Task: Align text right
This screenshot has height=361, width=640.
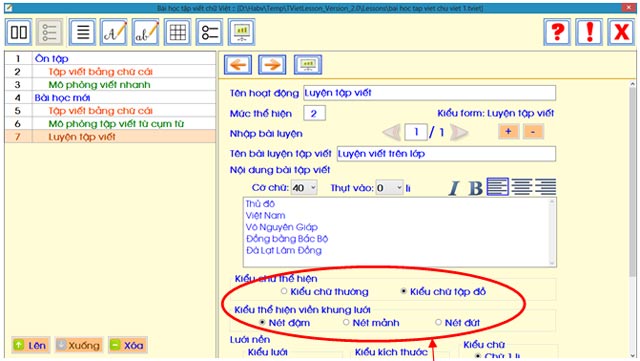Action: pos(546,187)
